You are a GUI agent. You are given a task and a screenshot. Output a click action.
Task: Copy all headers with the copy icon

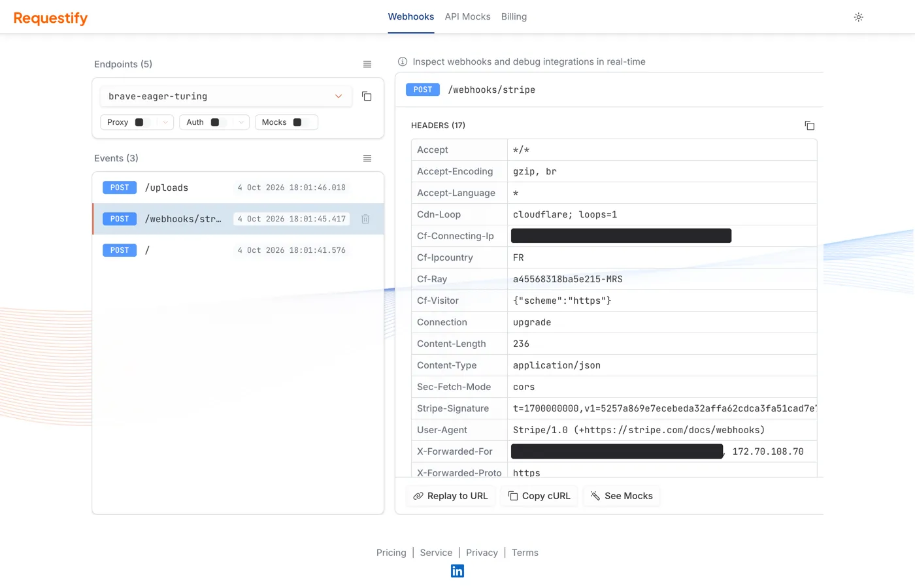coord(809,125)
